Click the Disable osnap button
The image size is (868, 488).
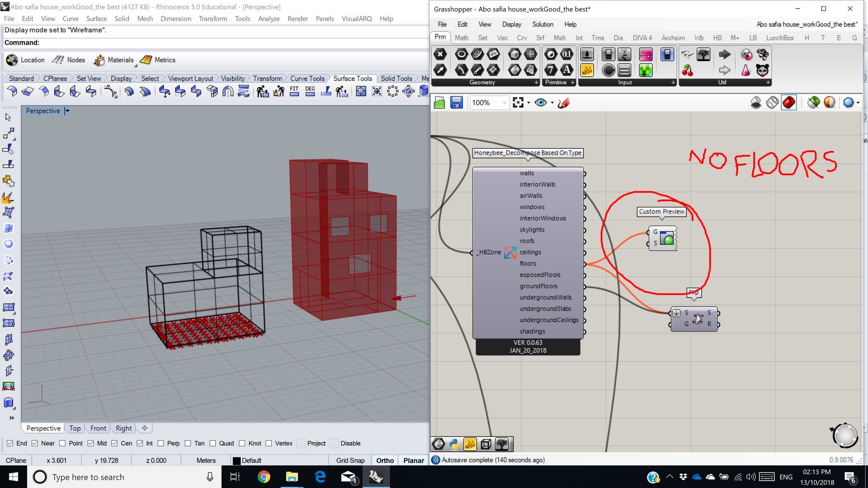346,443
